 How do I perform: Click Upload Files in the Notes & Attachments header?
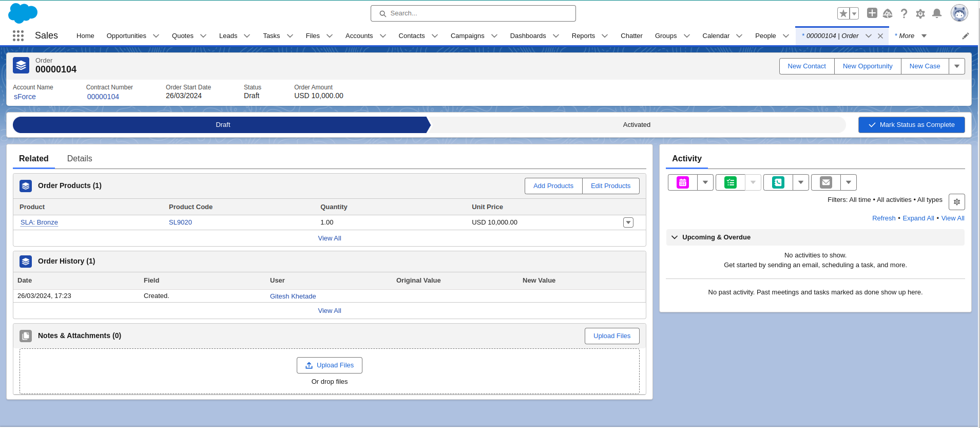[x=612, y=336]
